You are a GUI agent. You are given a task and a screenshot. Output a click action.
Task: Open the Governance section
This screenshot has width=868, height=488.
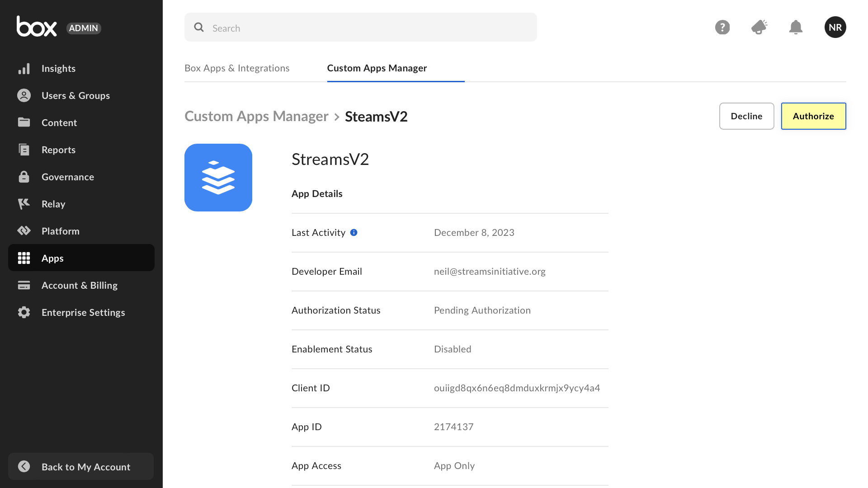tap(81, 177)
